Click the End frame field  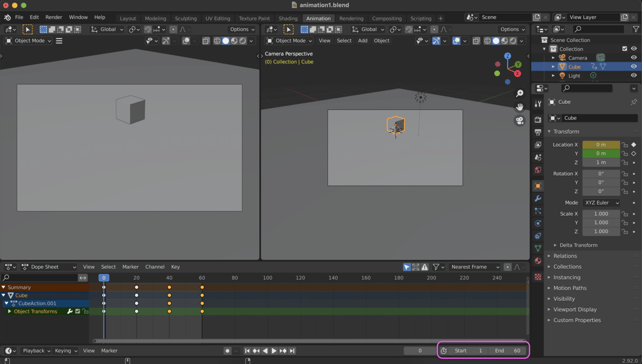click(507, 351)
